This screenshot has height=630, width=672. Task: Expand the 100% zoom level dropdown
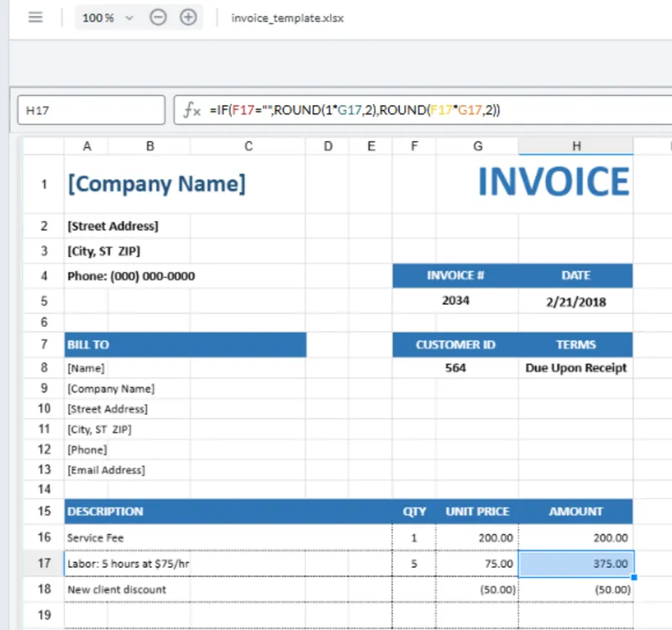[129, 18]
